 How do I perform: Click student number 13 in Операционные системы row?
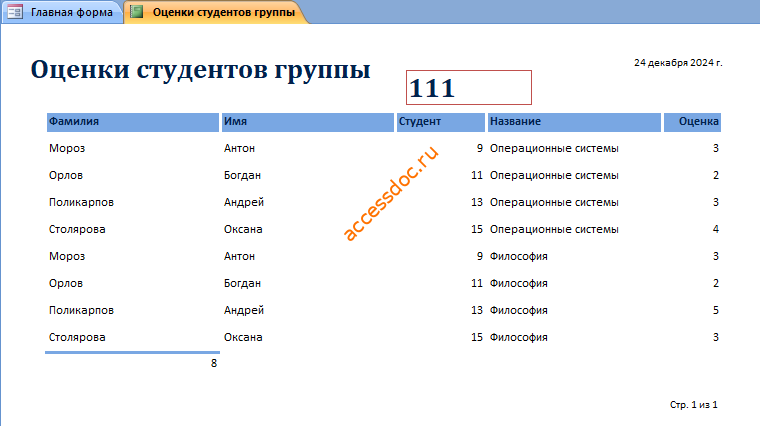pos(477,203)
